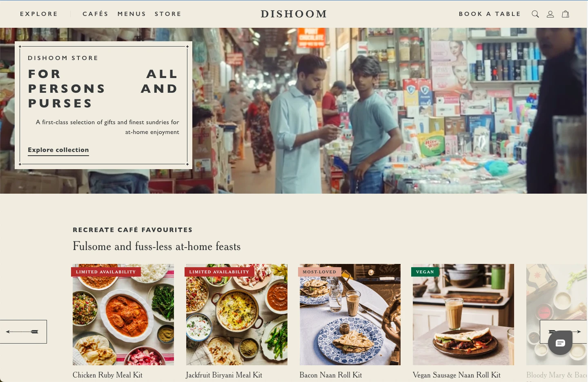The width and height of the screenshot is (588, 382).
Task: Click the Bacon Naan Roll Kit title
Action: pyautogui.click(x=331, y=375)
